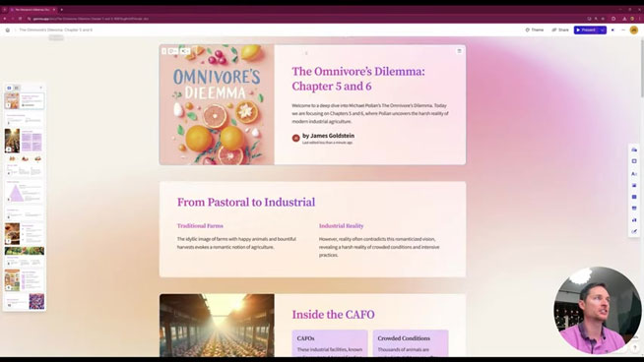
Task: Click the browser three-dot menu
Action: tap(639, 19)
